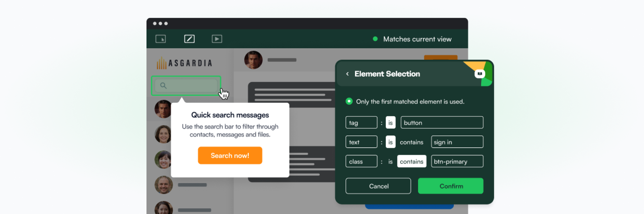Activate the pencil edit mode icon

[189, 39]
